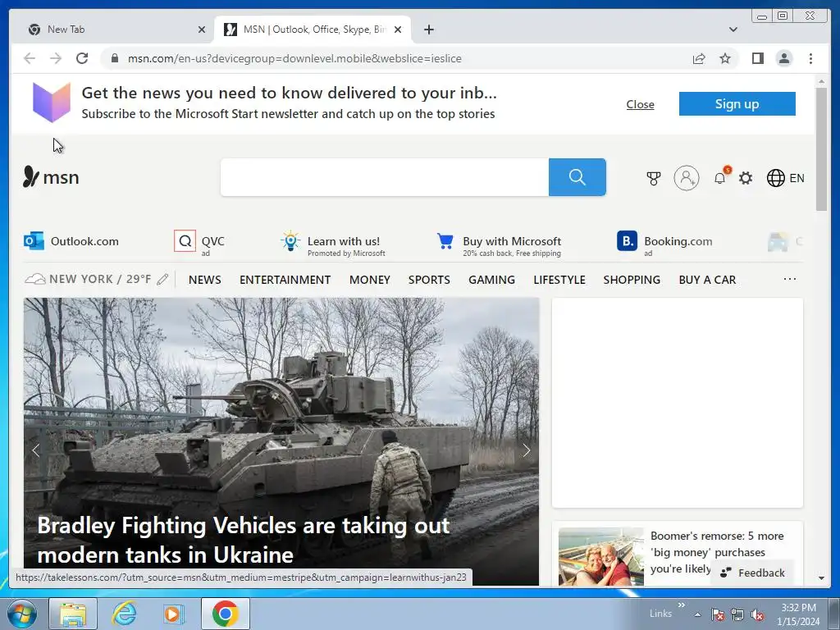Viewport: 840px width, 630px height.
Task: Open MSN settings gear
Action: coord(745,178)
